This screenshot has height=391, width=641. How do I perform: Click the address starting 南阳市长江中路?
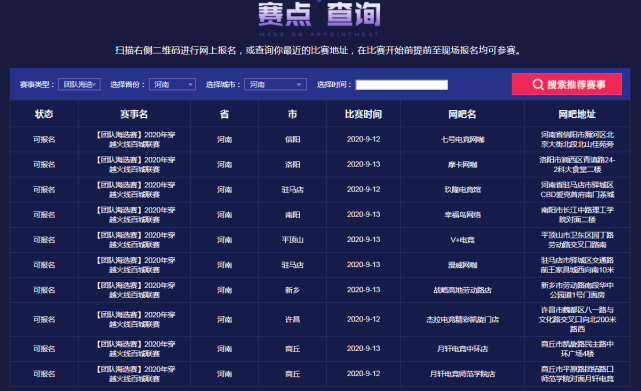click(x=577, y=215)
